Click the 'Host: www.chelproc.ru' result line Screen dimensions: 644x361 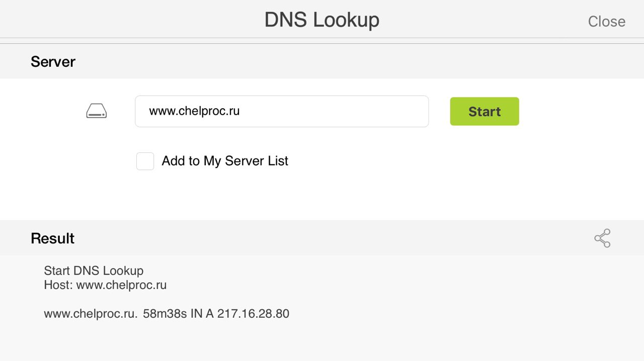click(105, 285)
